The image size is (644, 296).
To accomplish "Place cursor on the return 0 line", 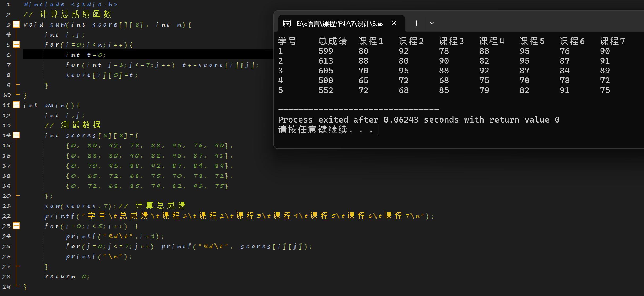I will 67,277.
